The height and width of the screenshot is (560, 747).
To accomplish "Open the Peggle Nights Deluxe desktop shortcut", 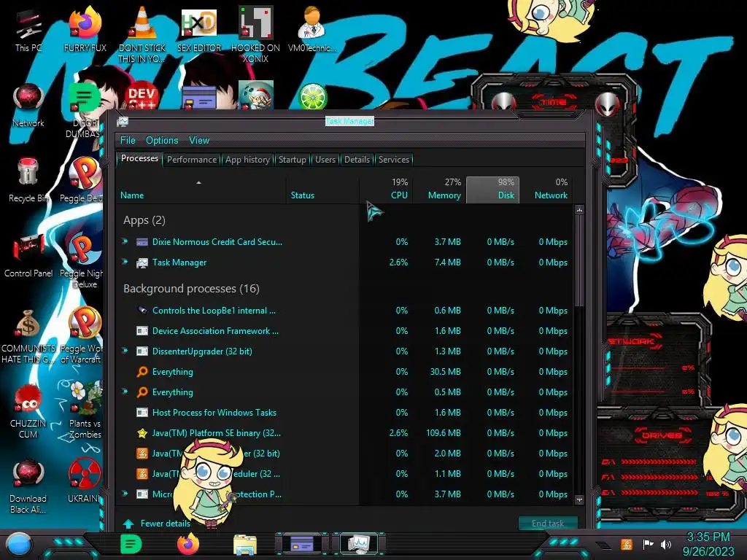I will pos(82,260).
